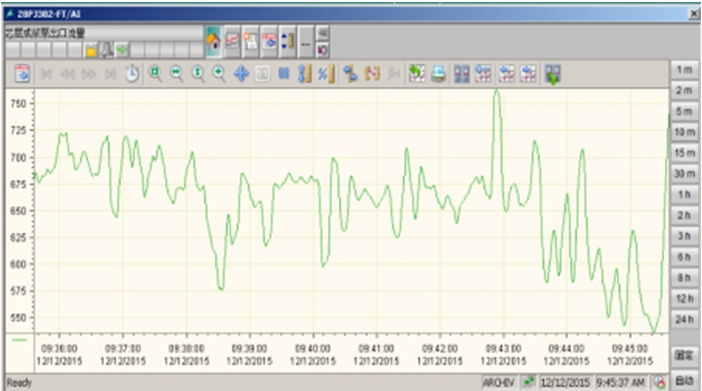
Task: Toggle the pause trend update button
Action: point(284,73)
